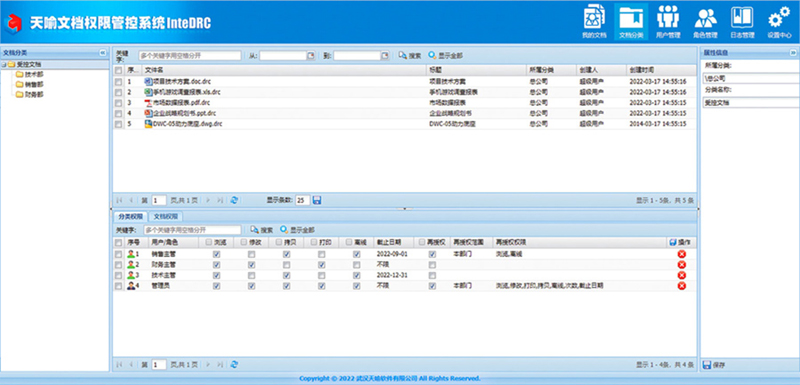This screenshot has width=800, height=385.
Task: Open 用户管理 user management module
Action: click(668, 21)
